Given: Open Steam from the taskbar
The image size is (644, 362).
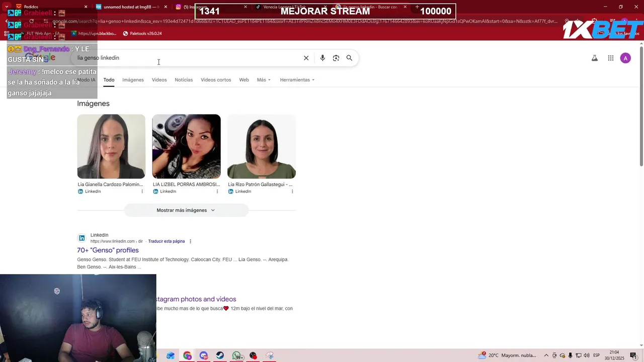Looking at the screenshot, I should 220,355.
